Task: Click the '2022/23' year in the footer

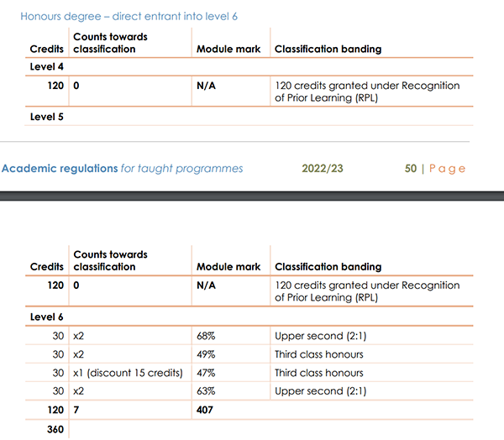Action: tap(323, 169)
